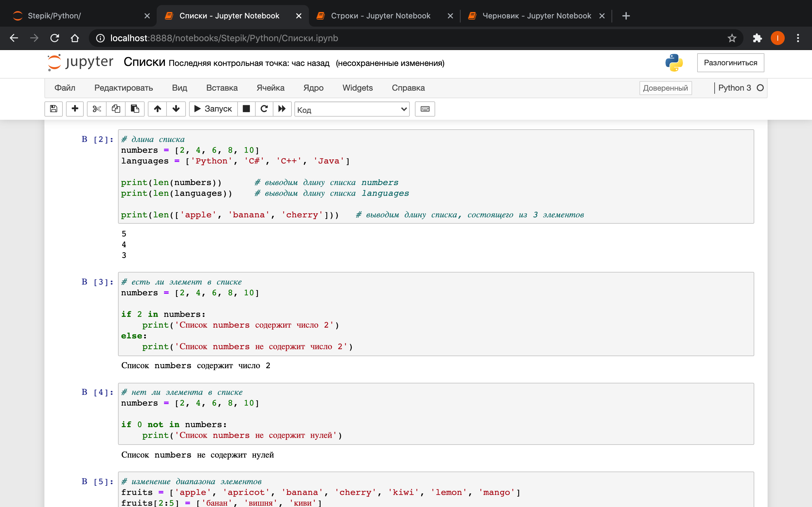Restart kernel and run all cells
The height and width of the screenshot is (507, 812).
(x=282, y=109)
